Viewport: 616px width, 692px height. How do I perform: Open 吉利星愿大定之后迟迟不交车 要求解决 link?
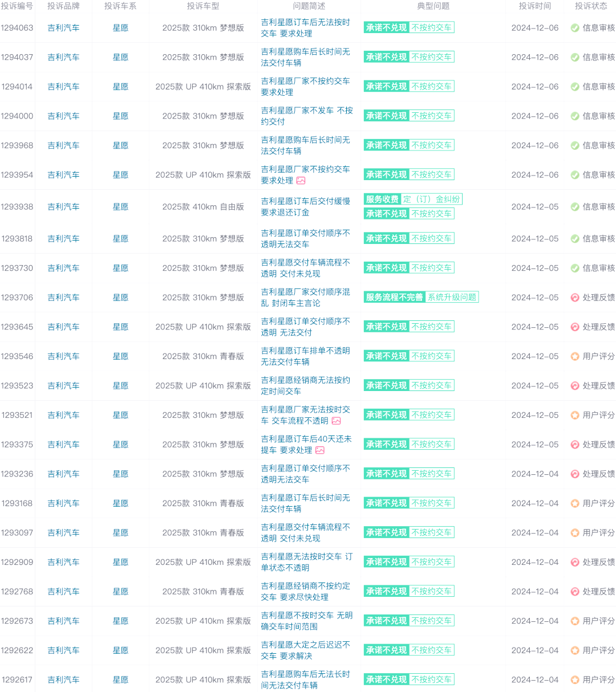point(306,650)
